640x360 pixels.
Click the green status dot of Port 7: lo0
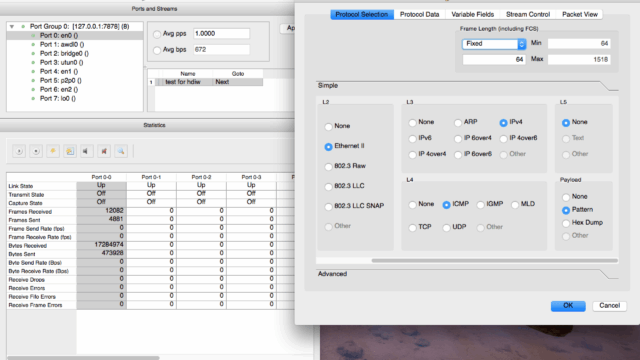(x=33, y=98)
